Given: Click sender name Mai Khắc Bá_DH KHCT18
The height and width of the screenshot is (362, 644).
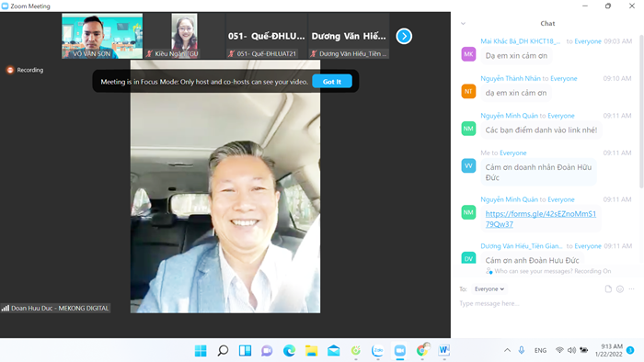Looking at the screenshot, I should (521, 41).
